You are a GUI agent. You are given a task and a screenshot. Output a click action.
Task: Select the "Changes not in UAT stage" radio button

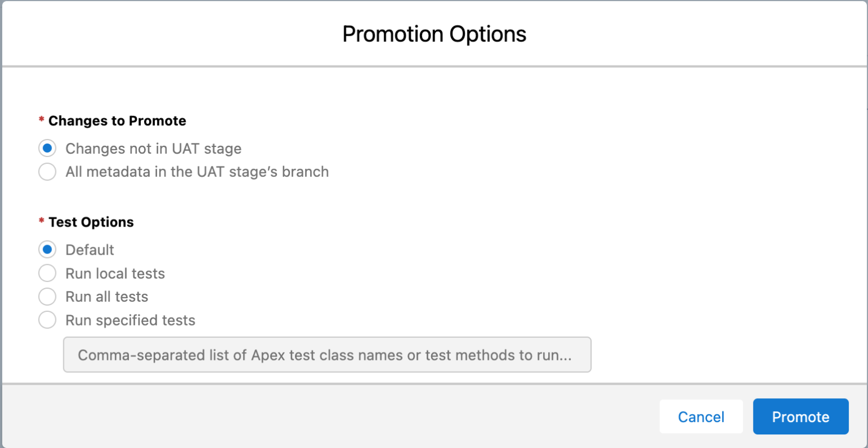click(x=47, y=148)
